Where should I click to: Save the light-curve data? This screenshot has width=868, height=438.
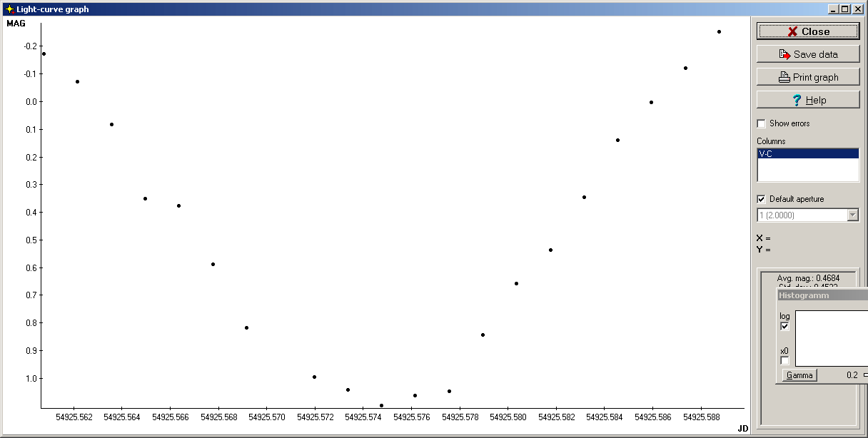807,54
